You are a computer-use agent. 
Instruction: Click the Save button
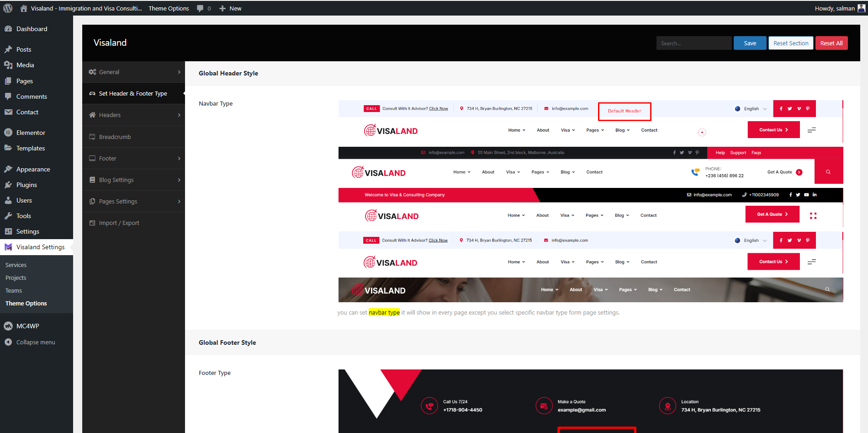pos(750,43)
